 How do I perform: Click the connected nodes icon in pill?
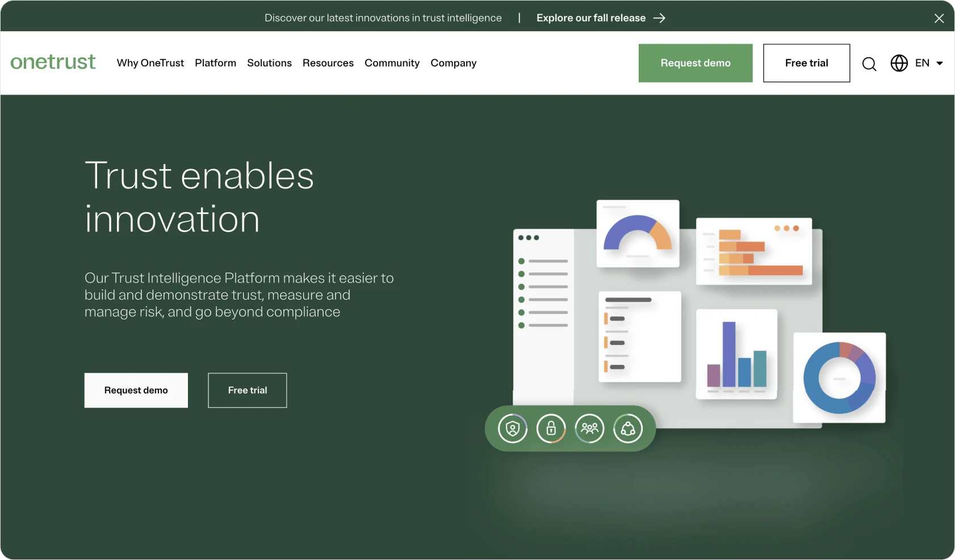[628, 428]
